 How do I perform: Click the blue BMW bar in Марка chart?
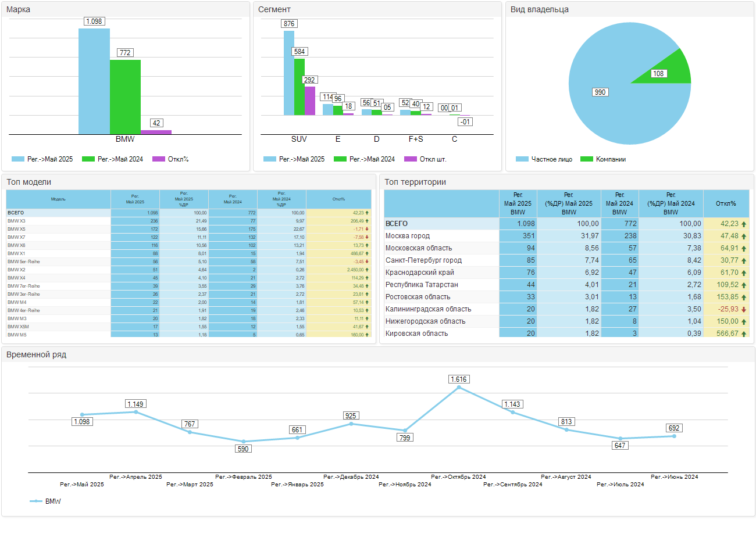(x=94, y=81)
